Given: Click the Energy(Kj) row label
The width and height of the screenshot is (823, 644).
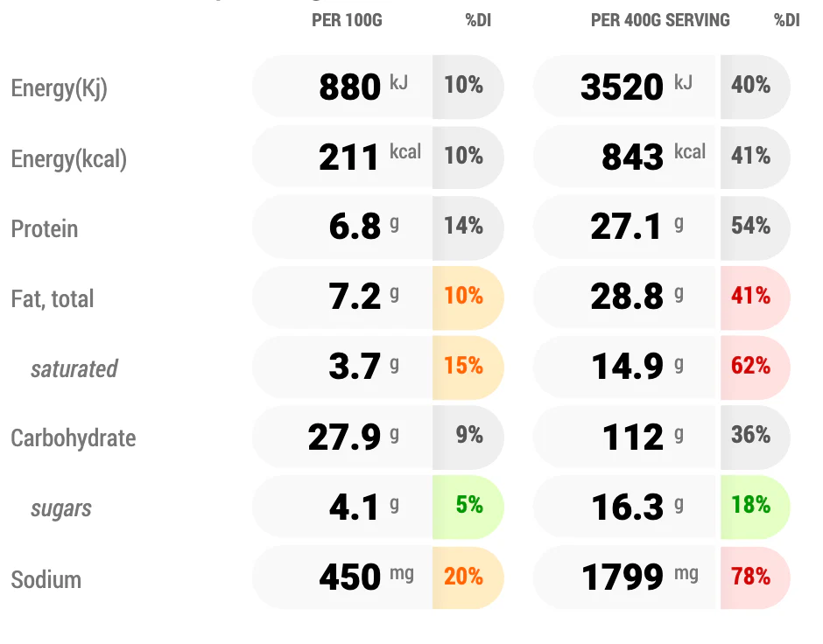Looking at the screenshot, I should tap(59, 88).
